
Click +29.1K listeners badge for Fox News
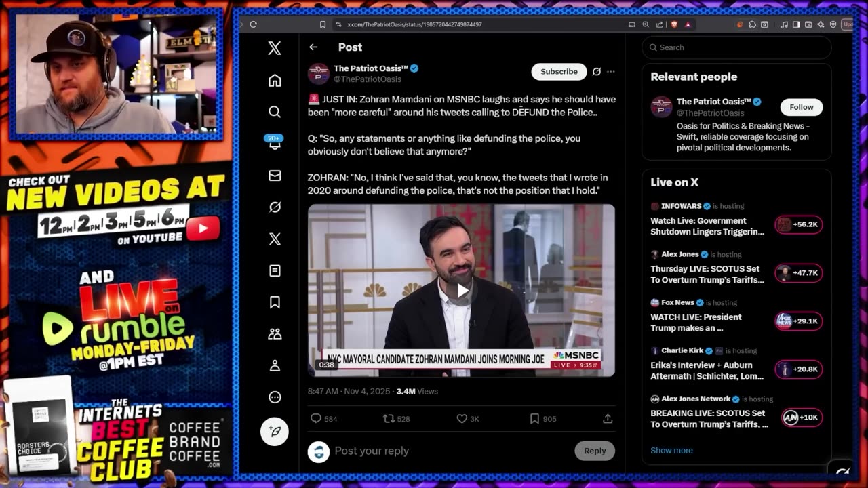[799, 321]
